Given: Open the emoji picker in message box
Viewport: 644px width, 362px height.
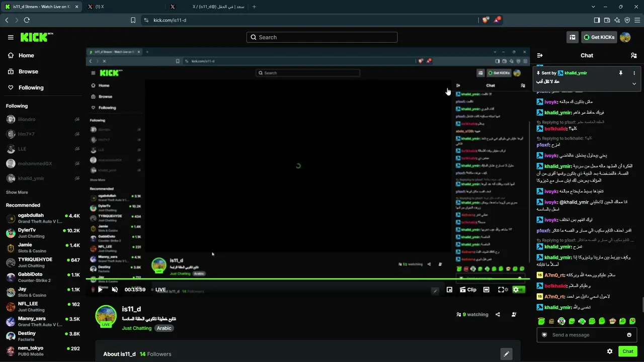Looking at the screenshot, I should [x=629, y=335].
